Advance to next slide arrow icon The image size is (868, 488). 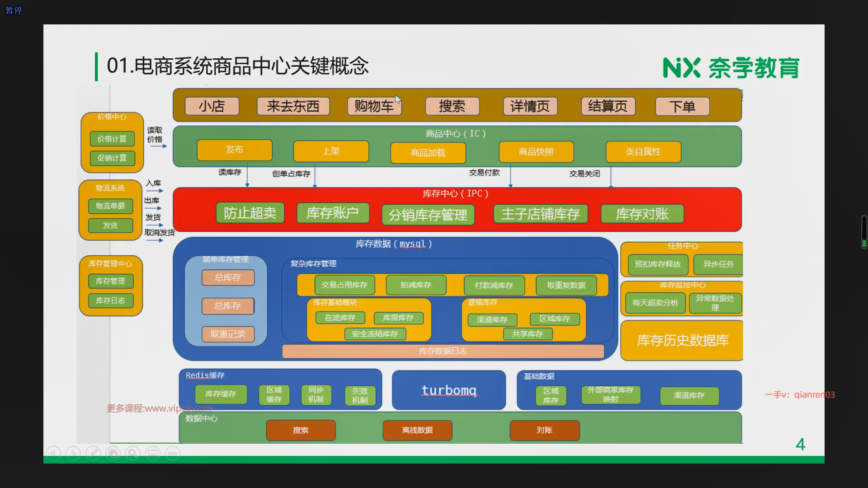pyautogui.click(x=73, y=453)
